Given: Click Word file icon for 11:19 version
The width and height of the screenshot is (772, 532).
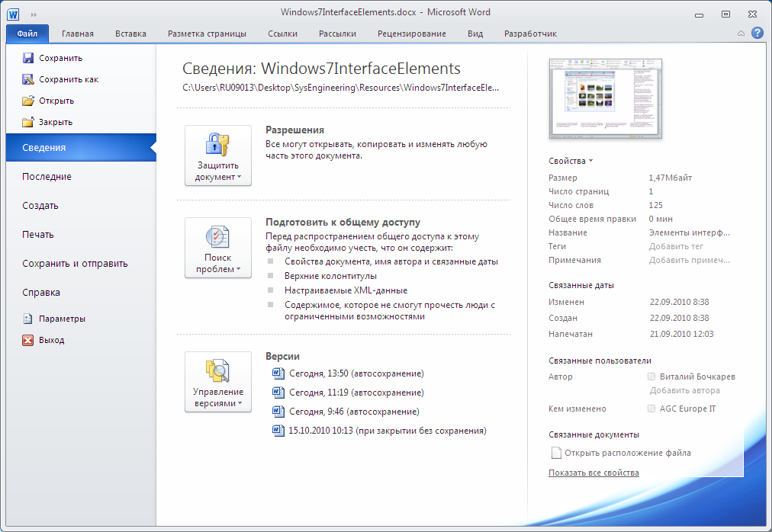Looking at the screenshot, I should tap(278, 393).
